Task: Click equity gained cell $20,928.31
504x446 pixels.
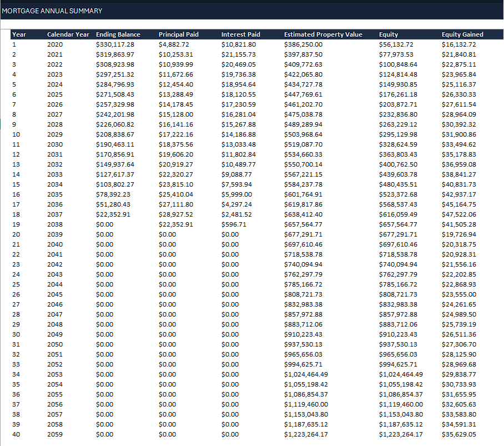Action: tap(458, 254)
